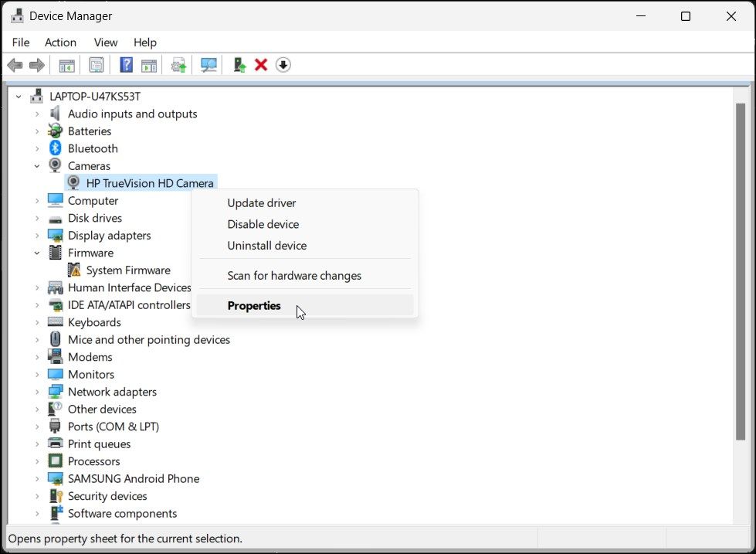Click the Bluetooth category icon
The width and height of the screenshot is (756, 554).
(56, 148)
